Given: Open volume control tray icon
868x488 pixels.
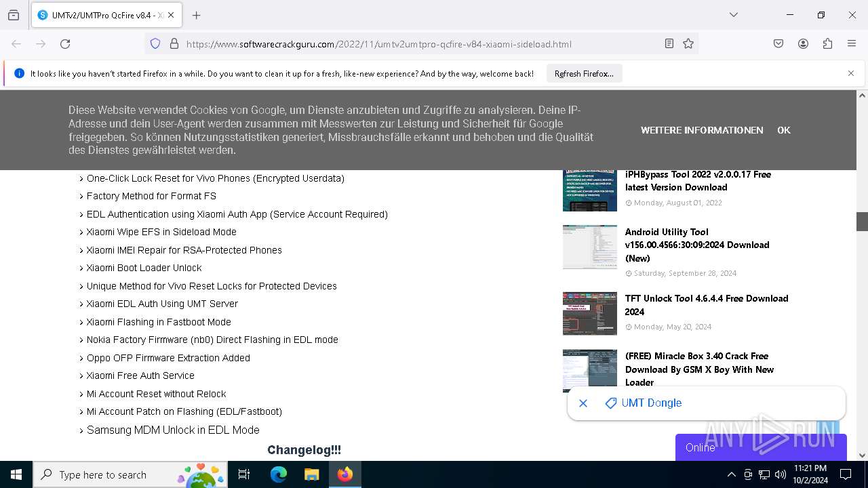Looking at the screenshot, I should 781,474.
